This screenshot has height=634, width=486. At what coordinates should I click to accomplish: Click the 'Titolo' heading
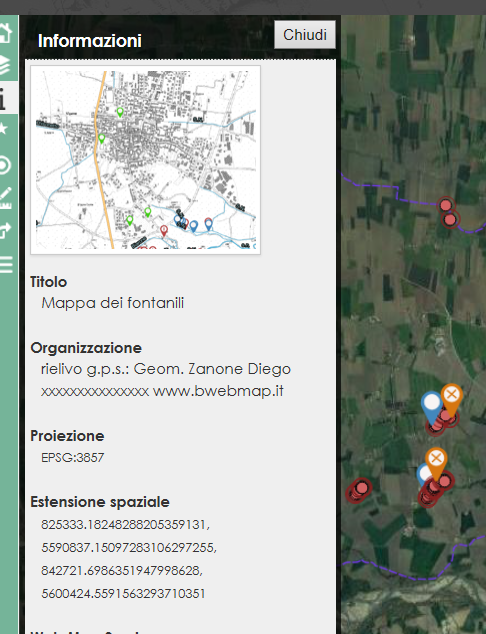pyautogui.click(x=49, y=282)
